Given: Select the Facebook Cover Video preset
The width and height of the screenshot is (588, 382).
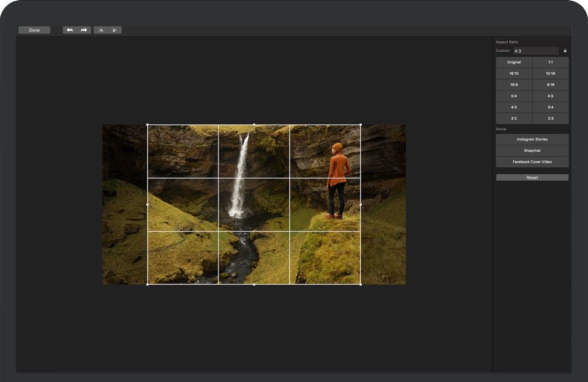Looking at the screenshot, I should pos(532,162).
